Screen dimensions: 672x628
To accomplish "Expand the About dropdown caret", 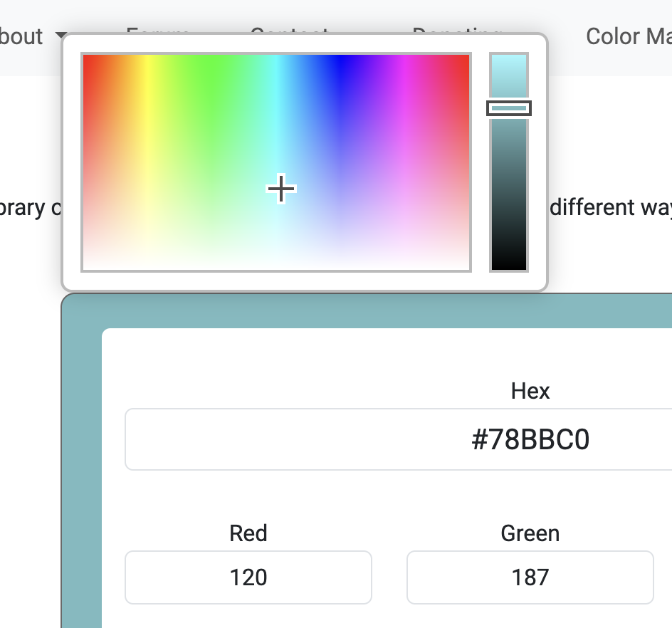I will [61, 35].
